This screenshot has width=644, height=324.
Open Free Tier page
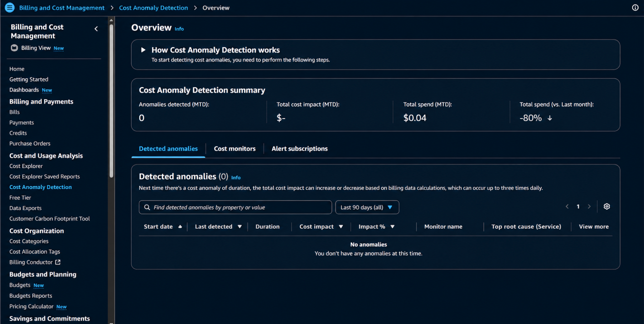point(20,198)
